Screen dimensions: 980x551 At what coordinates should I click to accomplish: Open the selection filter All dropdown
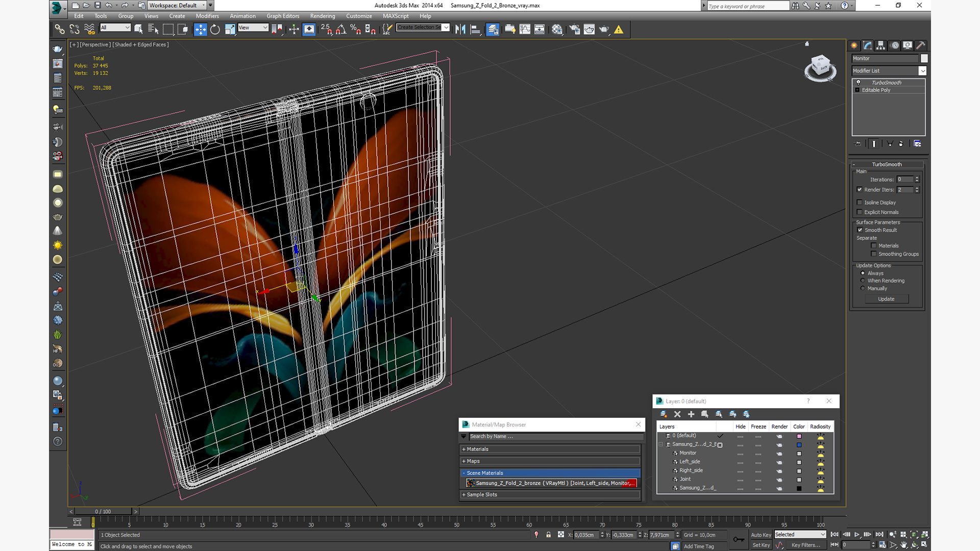point(115,28)
